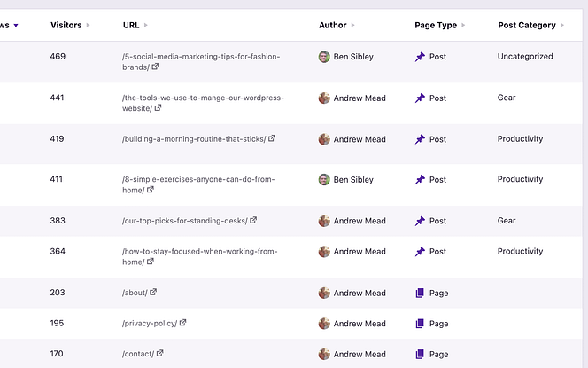Screen dimensions: 588x368
Task: Click page icon in the /privacy-policy/ row
Action: pos(420,324)
